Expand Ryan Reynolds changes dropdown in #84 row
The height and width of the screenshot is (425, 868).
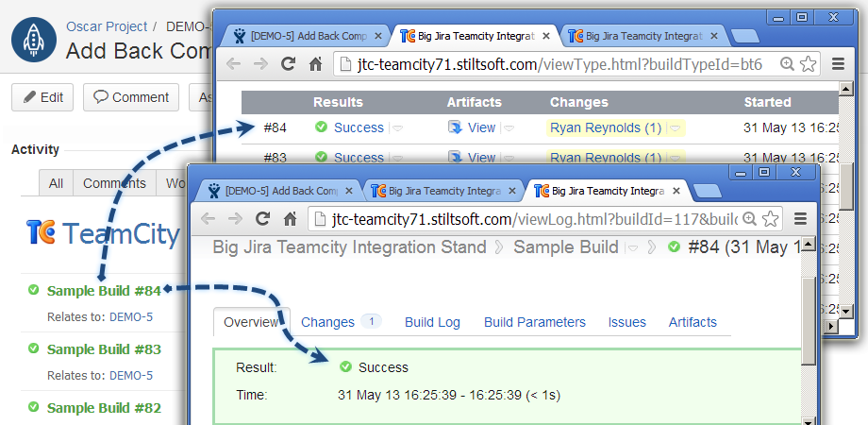[676, 128]
